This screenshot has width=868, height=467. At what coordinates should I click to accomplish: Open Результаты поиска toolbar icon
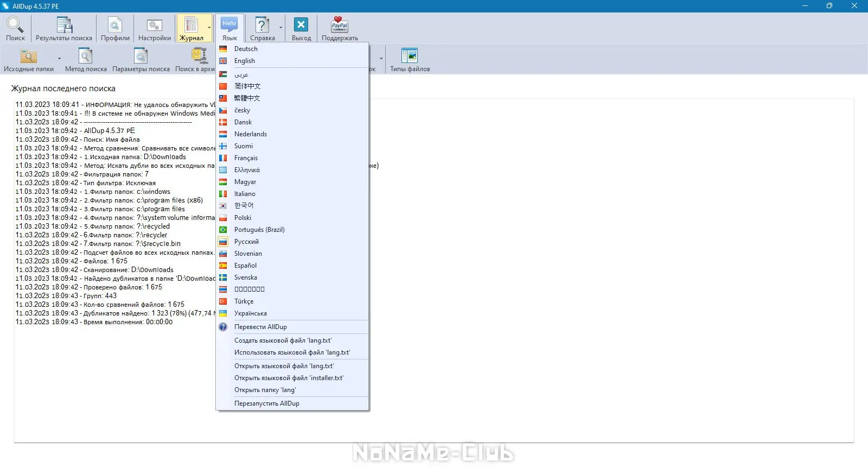click(x=64, y=29)
